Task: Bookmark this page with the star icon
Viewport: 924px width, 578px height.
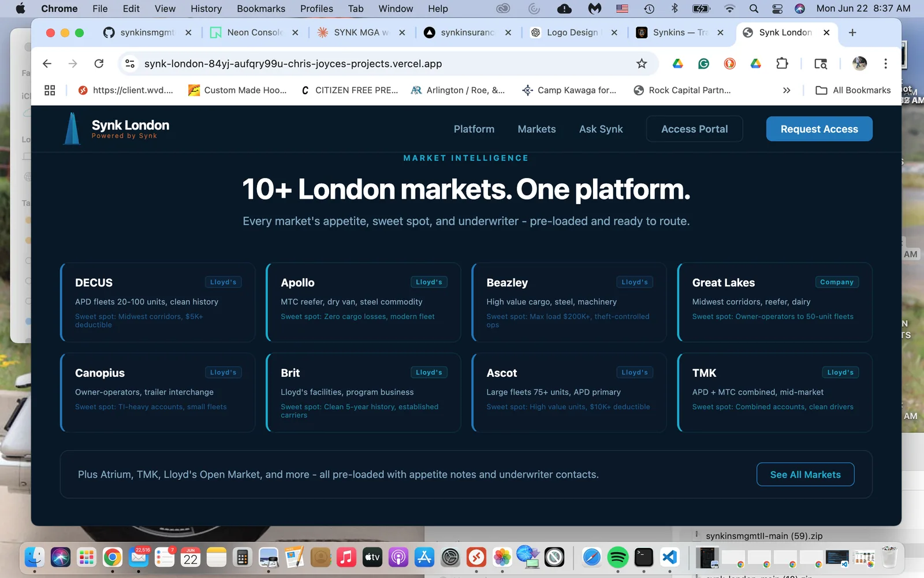Action: coord(642,64)
